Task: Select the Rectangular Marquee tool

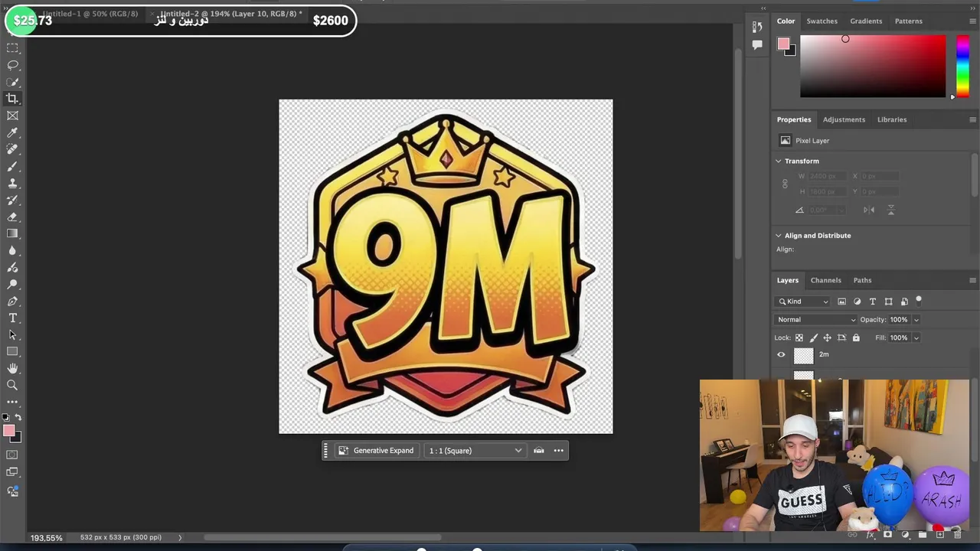Action: tap(12, 48)
